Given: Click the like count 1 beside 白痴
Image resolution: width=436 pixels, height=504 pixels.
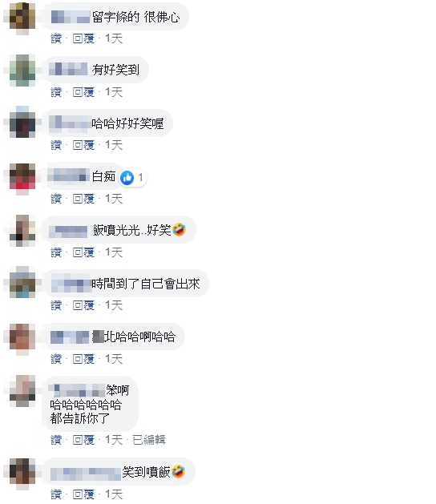Looking at the screenshot, I should pyautogui.click(x=140, y=177).
